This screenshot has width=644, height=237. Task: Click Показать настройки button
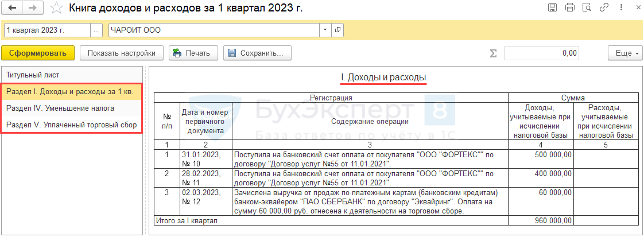[x=122, y=53]
